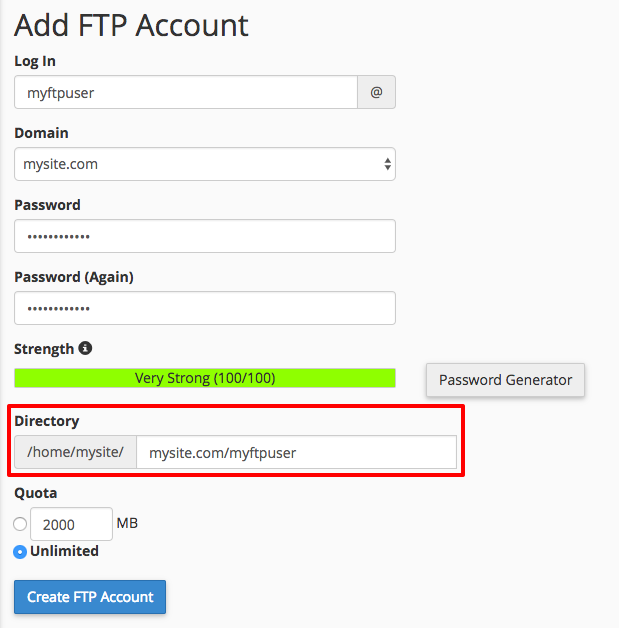
Task: Select the Unlimited quota radio button
Action: [20, 551]
